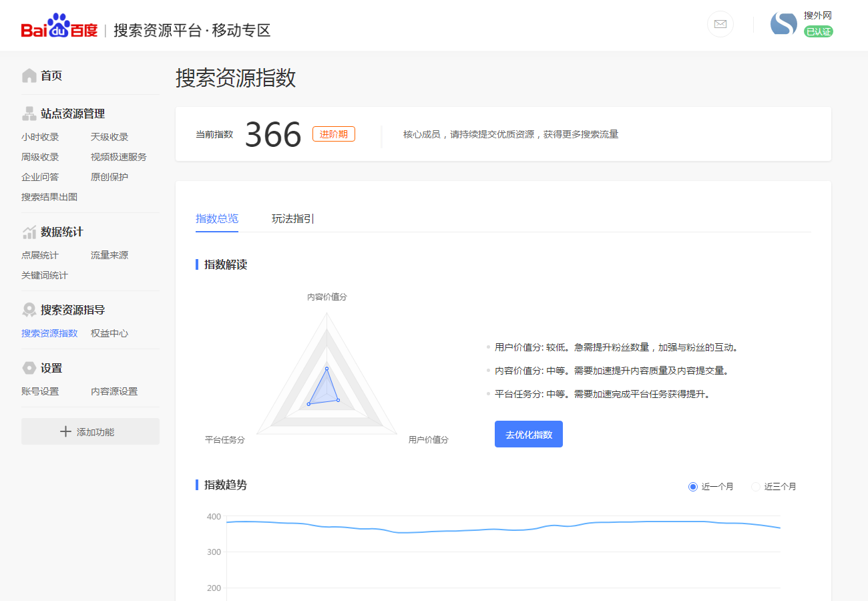
Task: Open the 权益中心 link
Action: coord(110,333)
